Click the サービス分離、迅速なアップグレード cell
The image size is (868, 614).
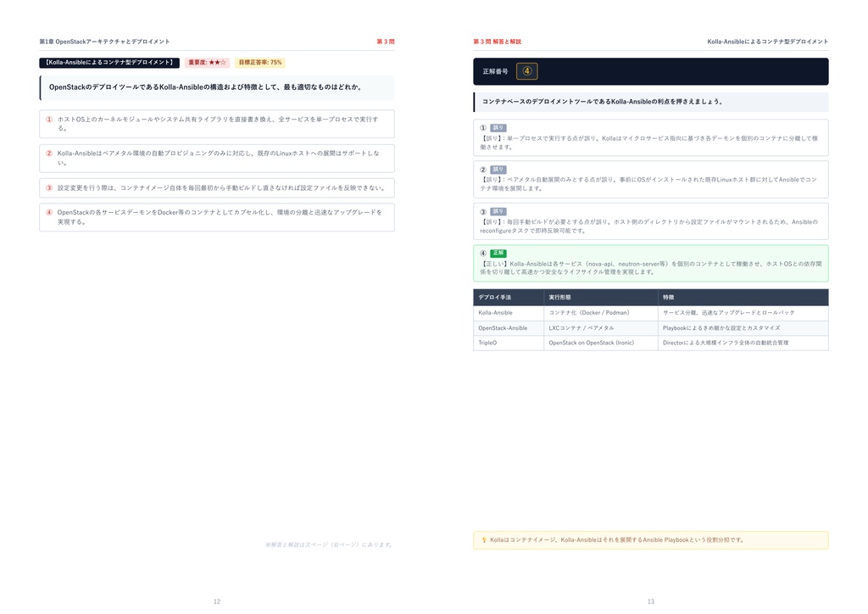pos(743,313)
